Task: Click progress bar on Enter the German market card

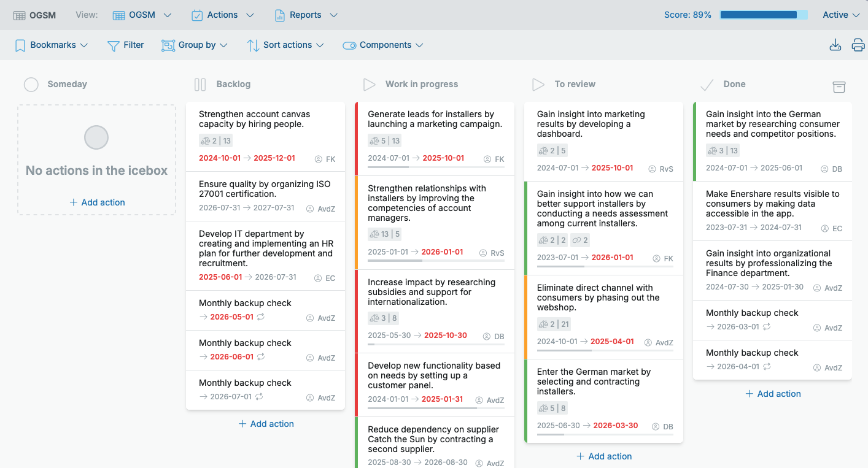Action: click(605, 434)
